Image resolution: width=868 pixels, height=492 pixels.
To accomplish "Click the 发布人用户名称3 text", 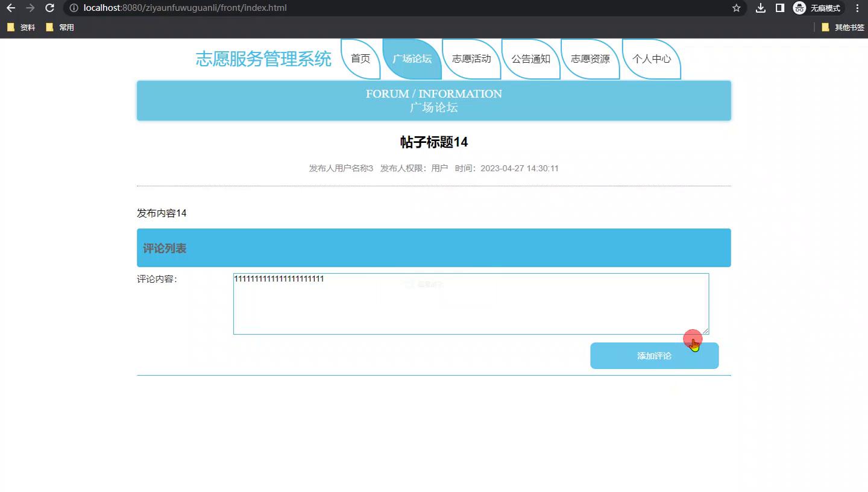I will 341,168.
